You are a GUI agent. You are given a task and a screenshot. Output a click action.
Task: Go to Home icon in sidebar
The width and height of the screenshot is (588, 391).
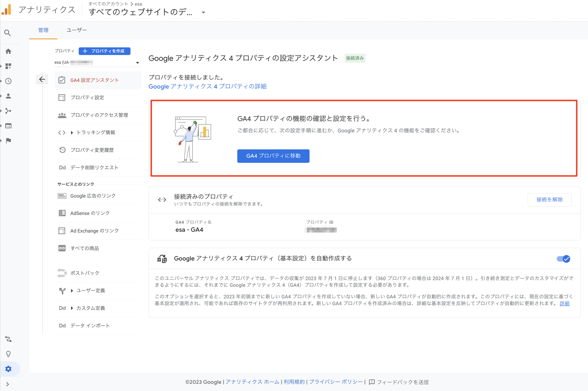click(8, 51)
